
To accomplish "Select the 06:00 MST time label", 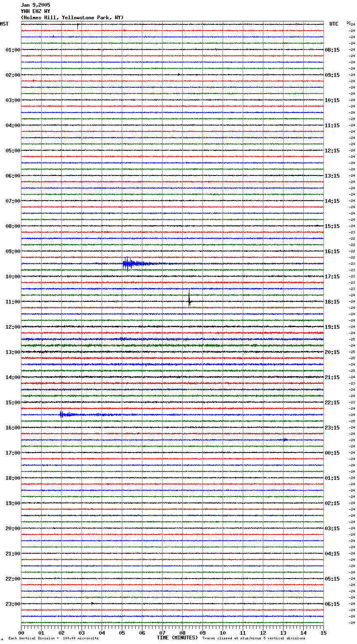I will point(13,176).
